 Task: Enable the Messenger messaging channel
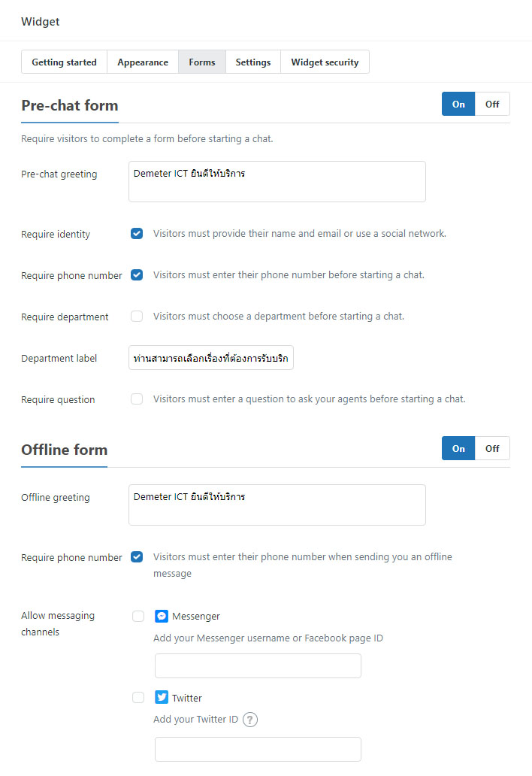(138, 616)
